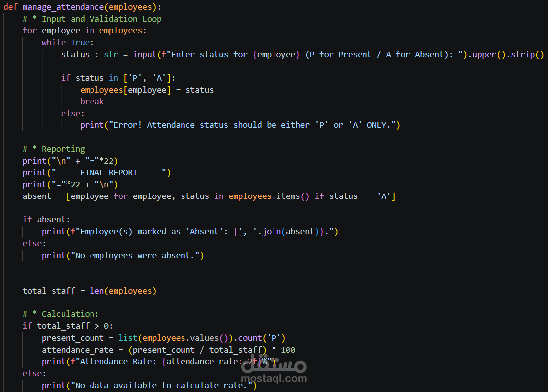Screen dimensions: 548x392
Task: Click the '# * Calculation:' comment
Action: [x=61, y=314]
